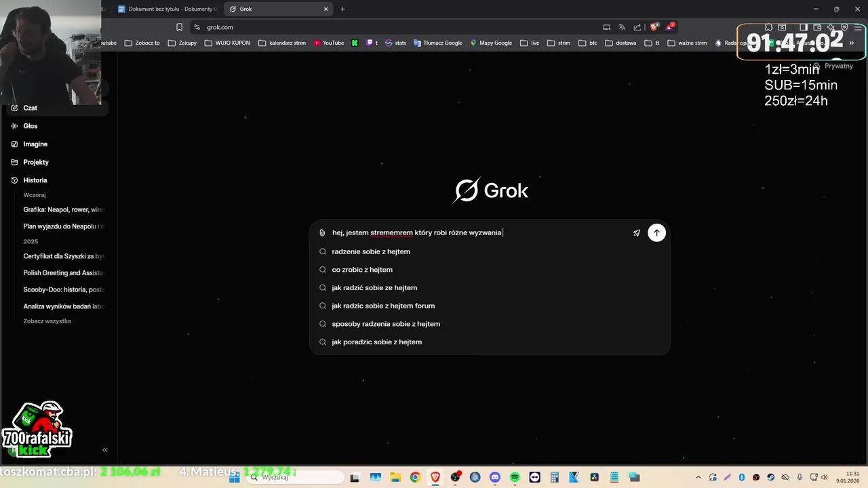Open "btc" bookmarks folder
This screenshot has height=488, width=868.
(588, 43)
